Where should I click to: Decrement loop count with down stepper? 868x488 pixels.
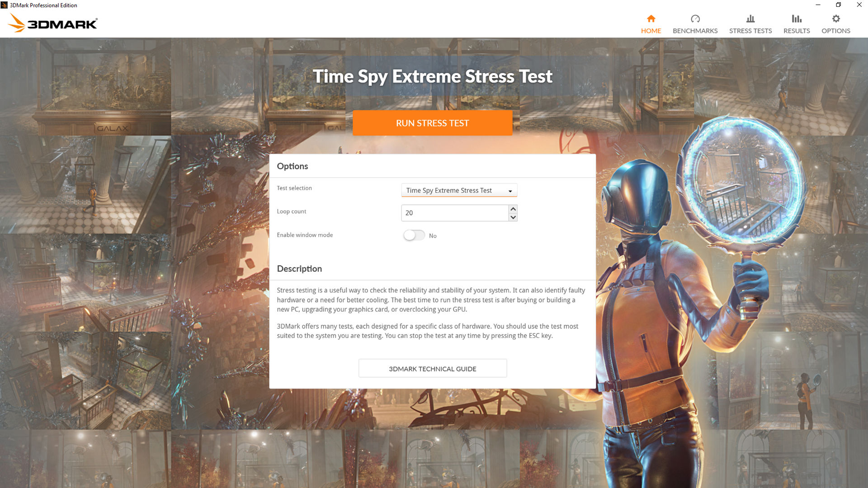click(x=512, y=216)
